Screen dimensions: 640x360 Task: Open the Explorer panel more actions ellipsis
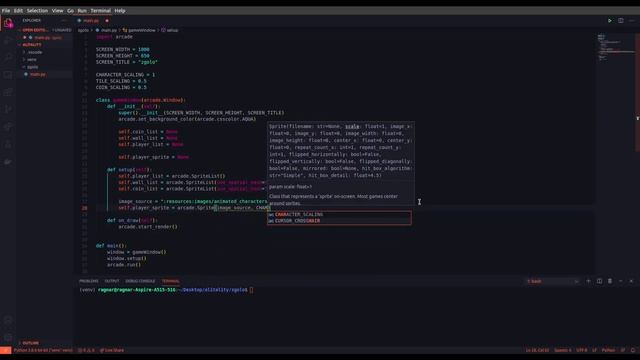click(64, 20)
